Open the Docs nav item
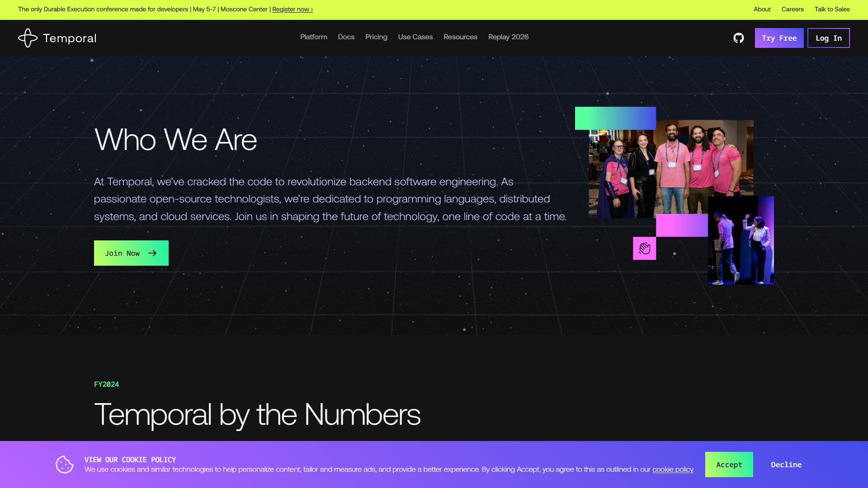The image size is (868, 488). 346,37
